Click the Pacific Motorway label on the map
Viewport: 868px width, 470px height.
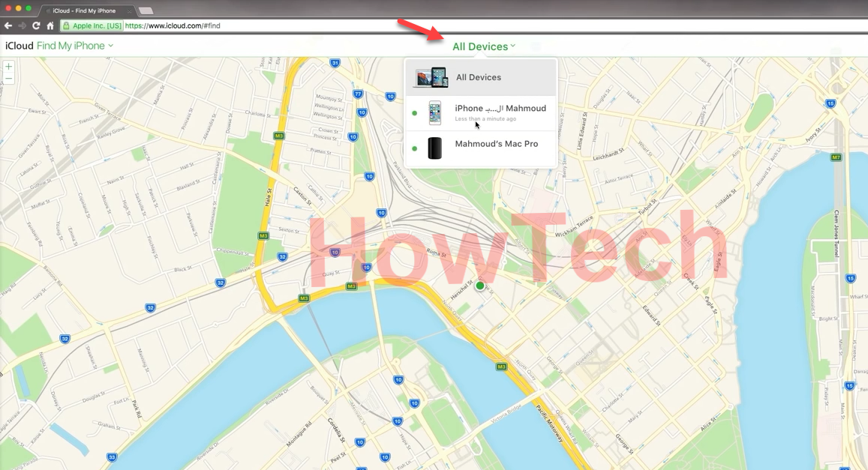[550, 424]
